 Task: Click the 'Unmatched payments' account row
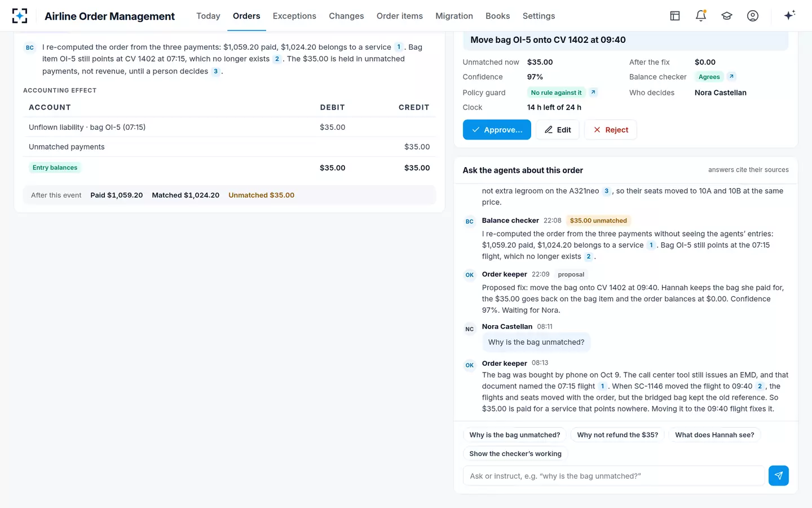click(230, 147)
